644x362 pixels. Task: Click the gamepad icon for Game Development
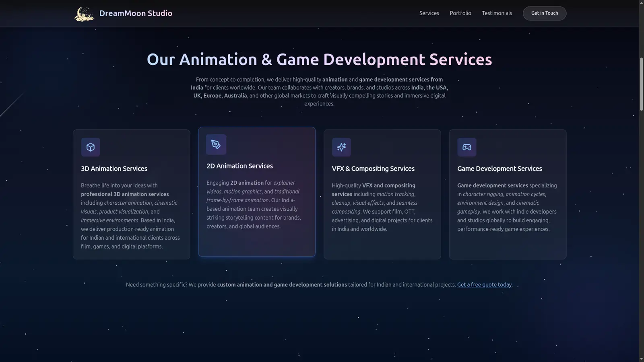(467, 147)
